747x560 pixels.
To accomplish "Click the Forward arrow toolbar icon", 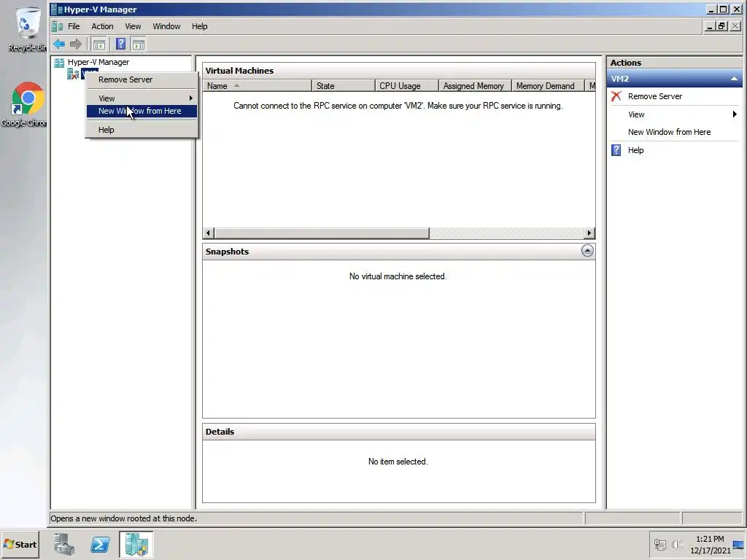I will 76,44.
